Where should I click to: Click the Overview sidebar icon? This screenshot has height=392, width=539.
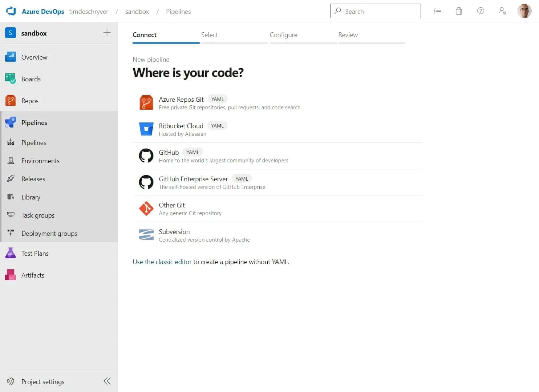[x=11, y=57]
